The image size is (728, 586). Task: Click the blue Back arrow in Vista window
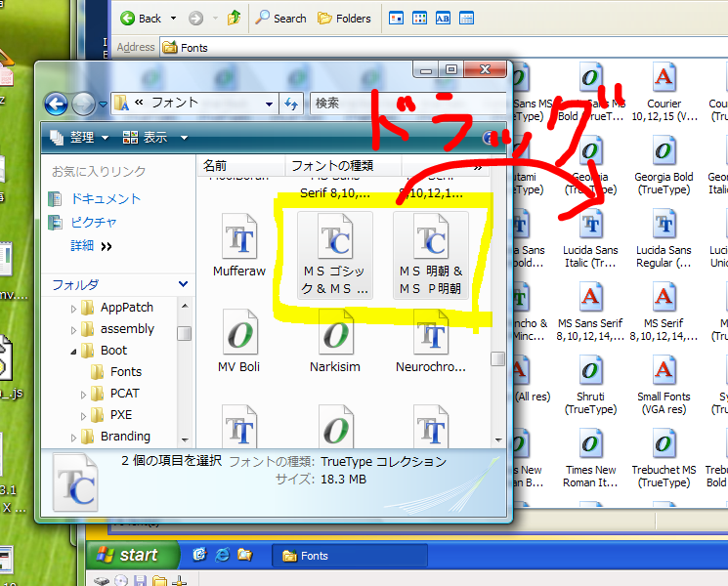click(x=56, y=104)
